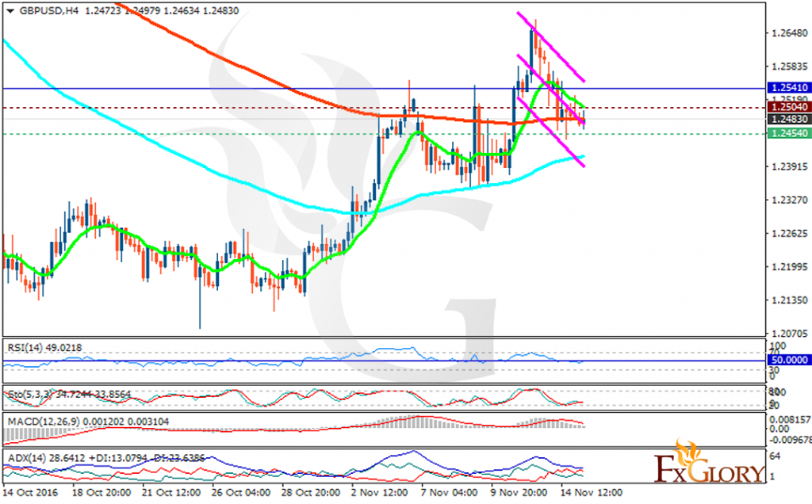The height and width of the screenshot is (504, 812).
Task: Open the chart menu triangle beside GBPUSD
Action: point(10,11)
